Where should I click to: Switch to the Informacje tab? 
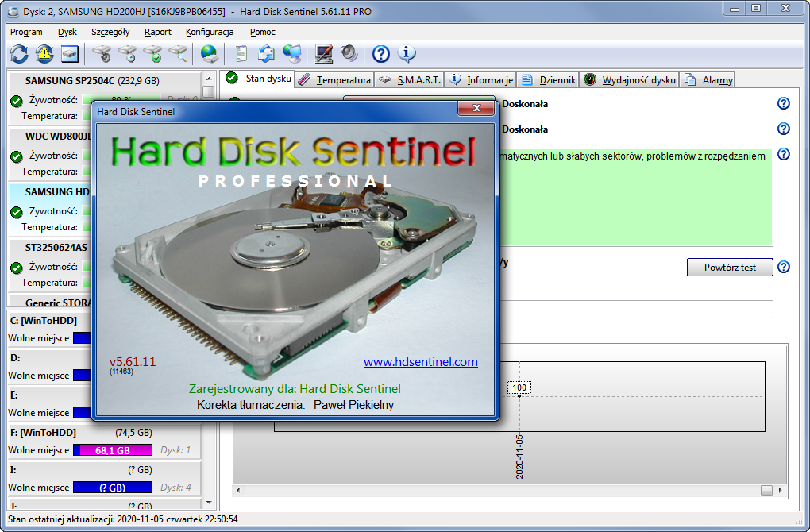tap(481, 80)
